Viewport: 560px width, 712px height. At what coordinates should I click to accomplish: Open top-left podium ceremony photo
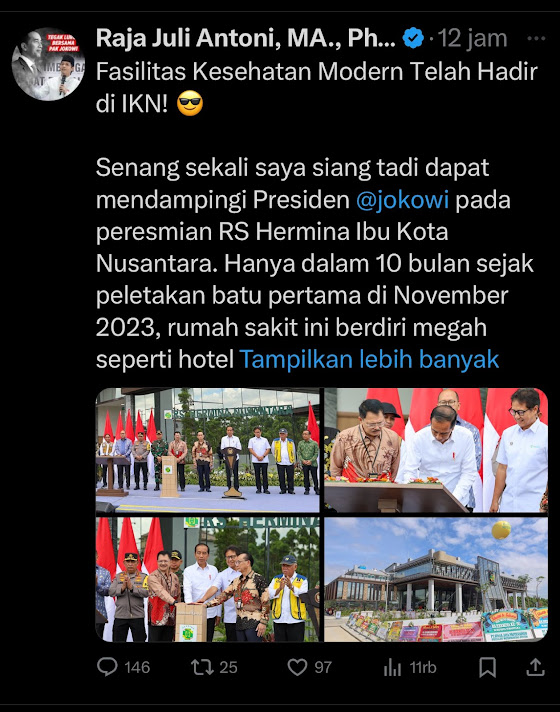coord(208,450)
